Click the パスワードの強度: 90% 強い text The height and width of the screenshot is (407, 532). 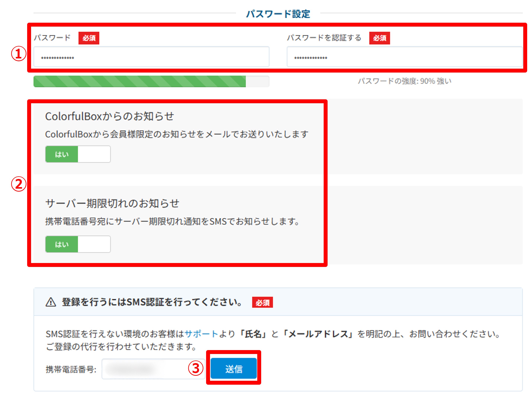404,81
